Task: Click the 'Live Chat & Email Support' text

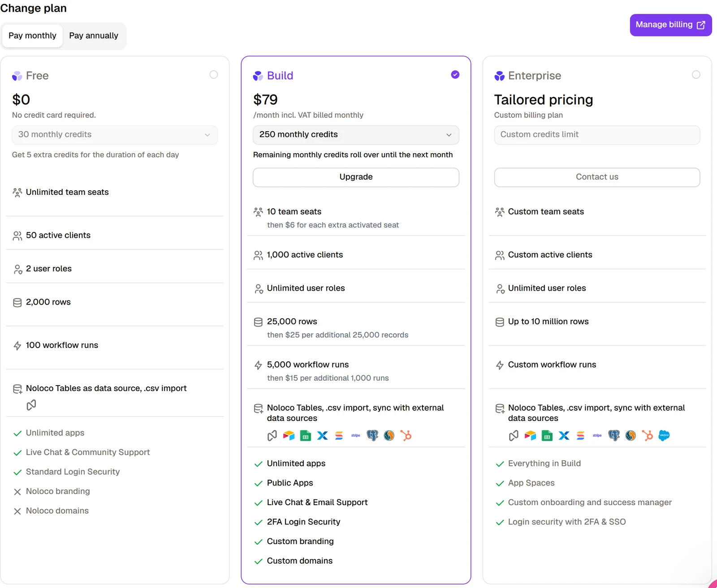Action: (x=317, y=502)
